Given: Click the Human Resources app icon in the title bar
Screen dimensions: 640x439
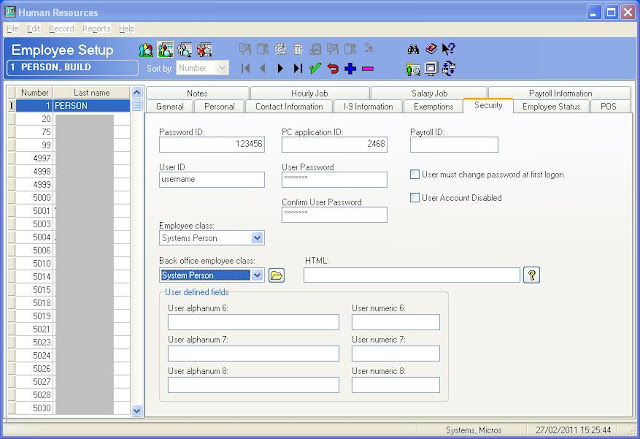Looking at the screenshot, I should [10, 12].
